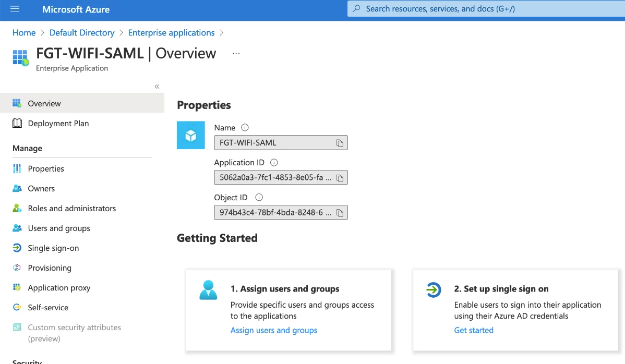Click the blue application cube logo
Image resolution: width=625 pixels, height=364 pixels.
pos(190,135)
